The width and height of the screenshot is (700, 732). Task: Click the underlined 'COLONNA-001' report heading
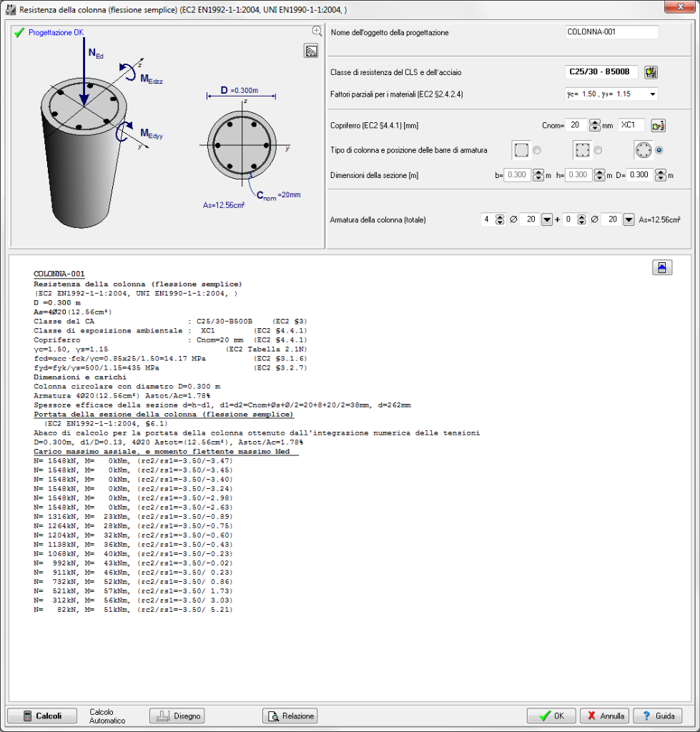pos(59,274)
